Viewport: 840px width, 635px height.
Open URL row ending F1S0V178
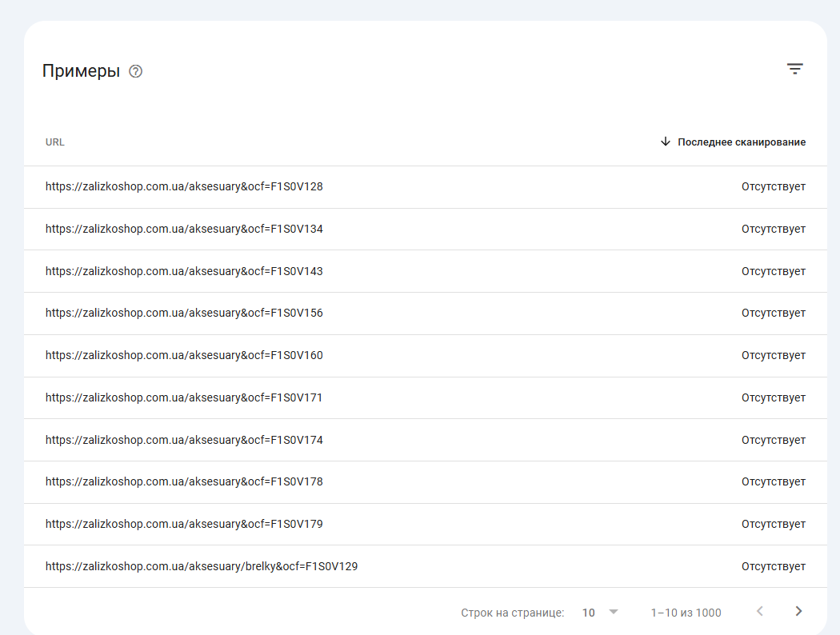pyautogui.click(x=426, y=482)
